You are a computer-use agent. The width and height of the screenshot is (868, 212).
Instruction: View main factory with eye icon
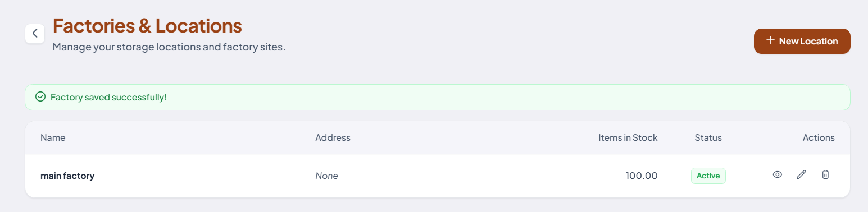coord(778,175)
